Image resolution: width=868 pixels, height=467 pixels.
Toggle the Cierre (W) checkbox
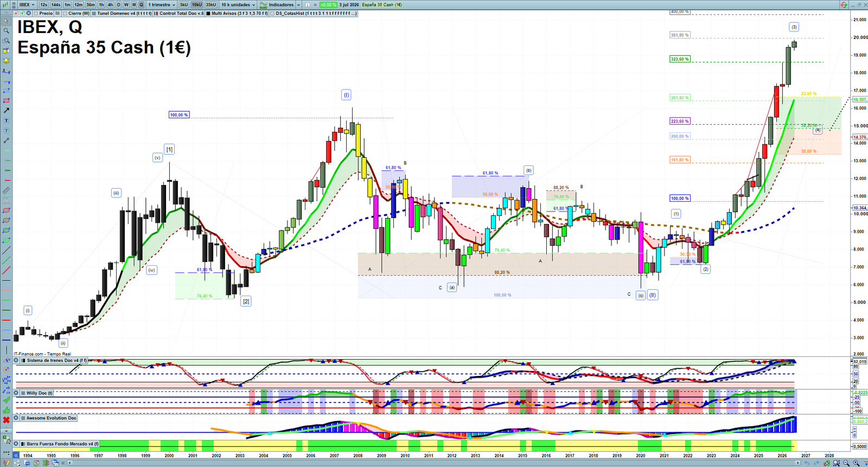(65, 13)
